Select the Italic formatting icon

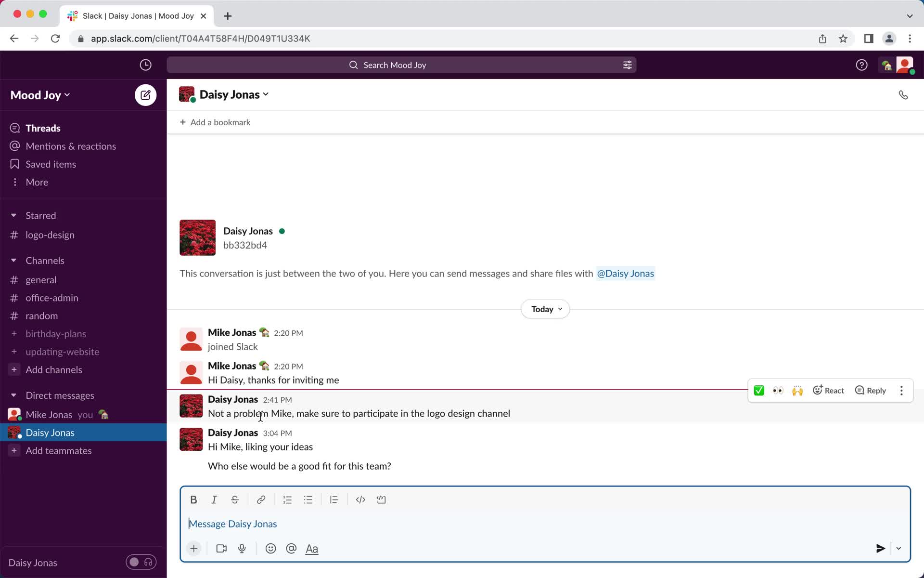tap(214, 499)
